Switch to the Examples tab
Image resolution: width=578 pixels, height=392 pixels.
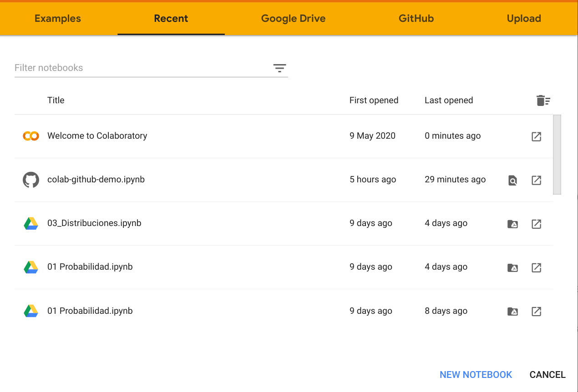click(x=58, y=19)
